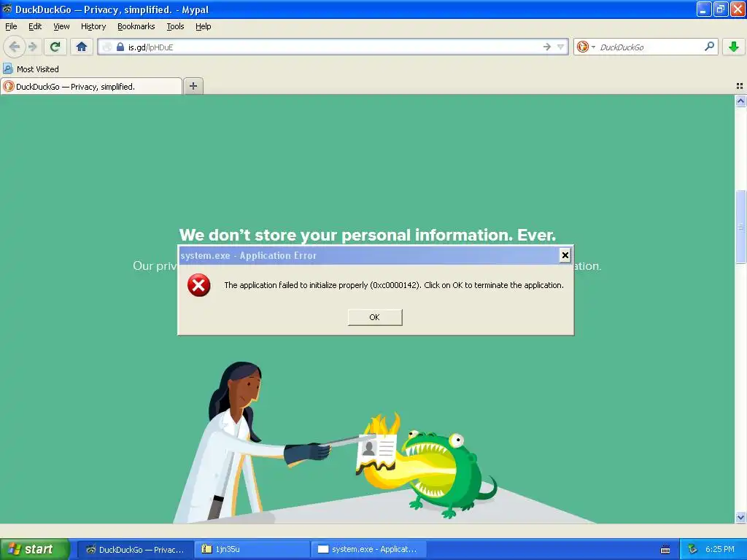
Task: Click the network tray icon
Action: click(693, 549)
